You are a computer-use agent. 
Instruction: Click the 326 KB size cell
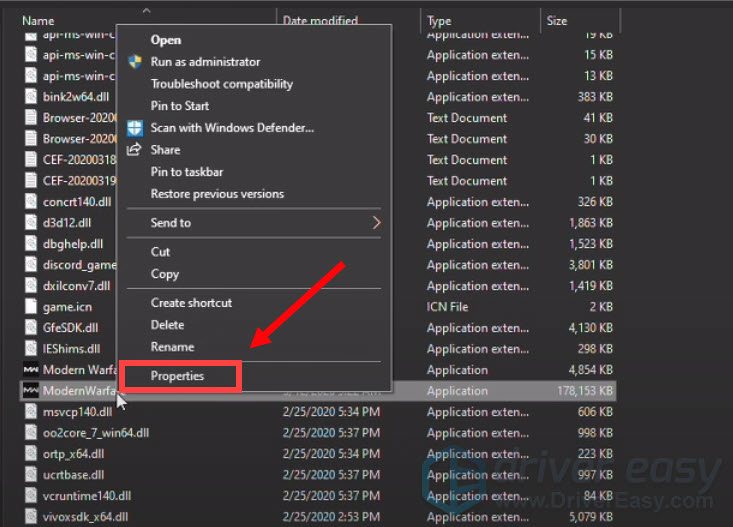pyautogui.click(x=595, y=202)
